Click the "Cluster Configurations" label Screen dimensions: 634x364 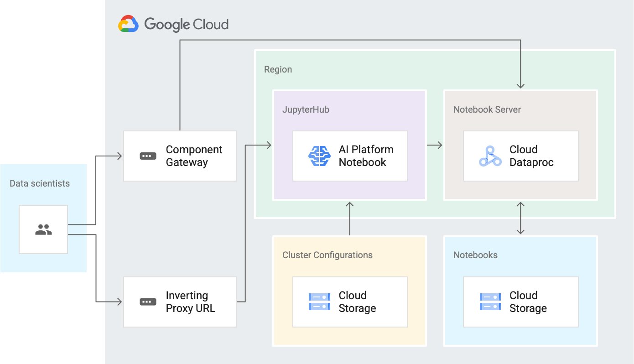point(327,255)
